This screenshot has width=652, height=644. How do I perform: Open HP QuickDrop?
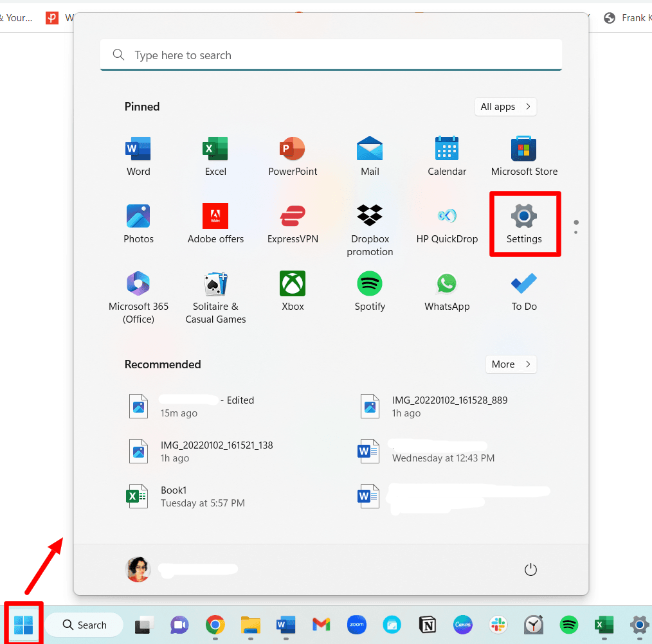coord(446,216)
